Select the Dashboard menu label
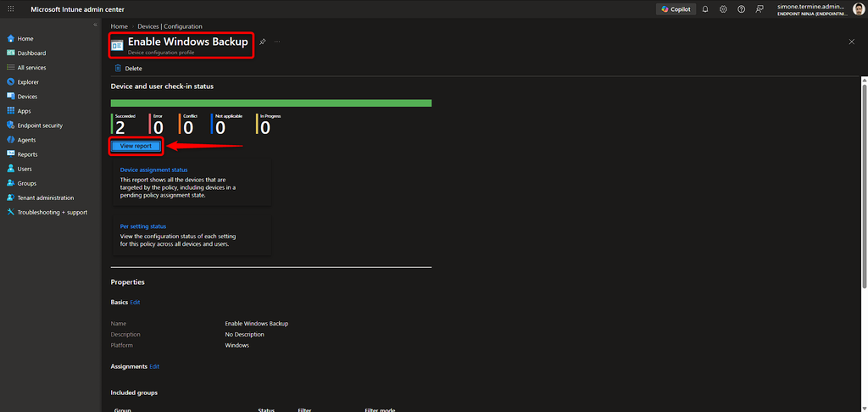The height and width of the screenshot is (412, 868). (x=31, y=53)
